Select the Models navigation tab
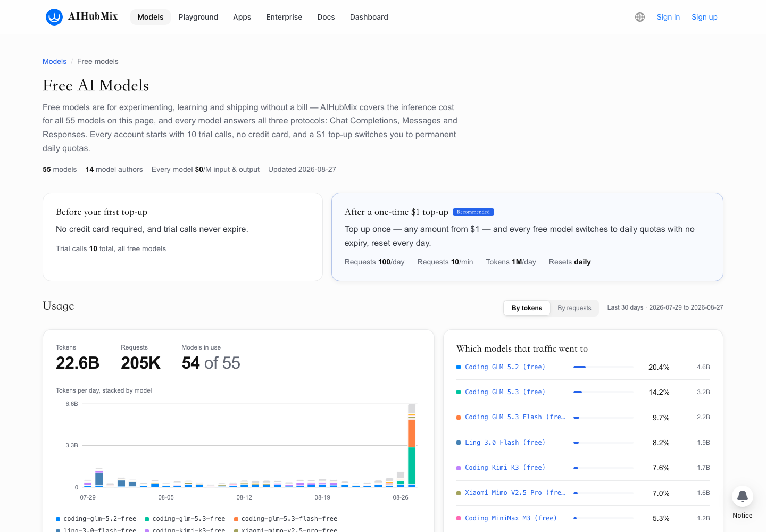The image size is (766, 532). [151, 17]
